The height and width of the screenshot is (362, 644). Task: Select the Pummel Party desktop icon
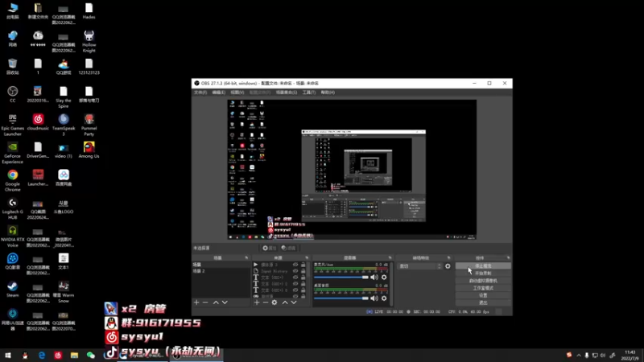89,125
